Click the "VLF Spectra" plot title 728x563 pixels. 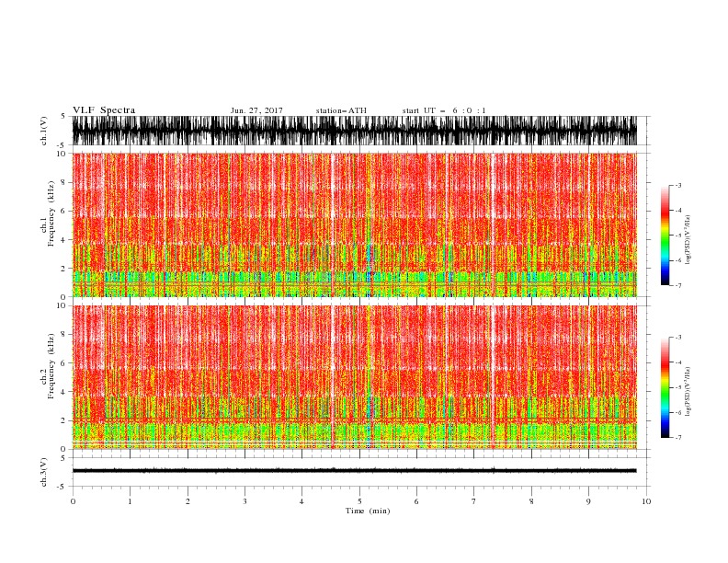point(104,110)
